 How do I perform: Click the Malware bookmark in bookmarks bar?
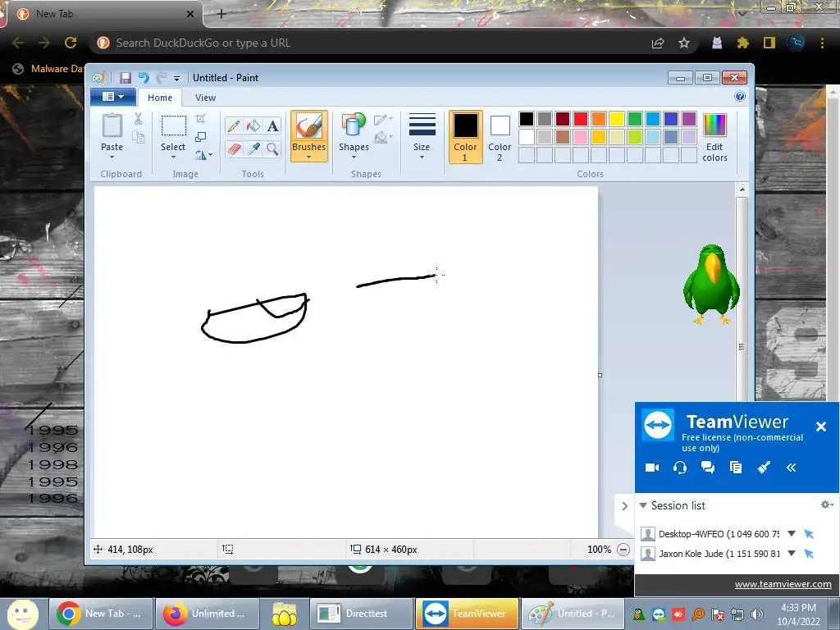pyautogui.click(x=48, y=69)
